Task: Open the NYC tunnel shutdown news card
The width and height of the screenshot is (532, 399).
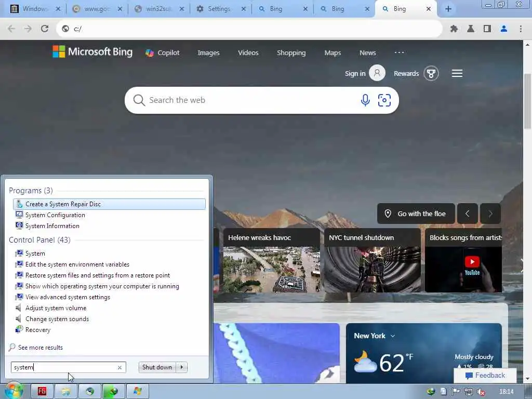Action: (x=372, y=260)
